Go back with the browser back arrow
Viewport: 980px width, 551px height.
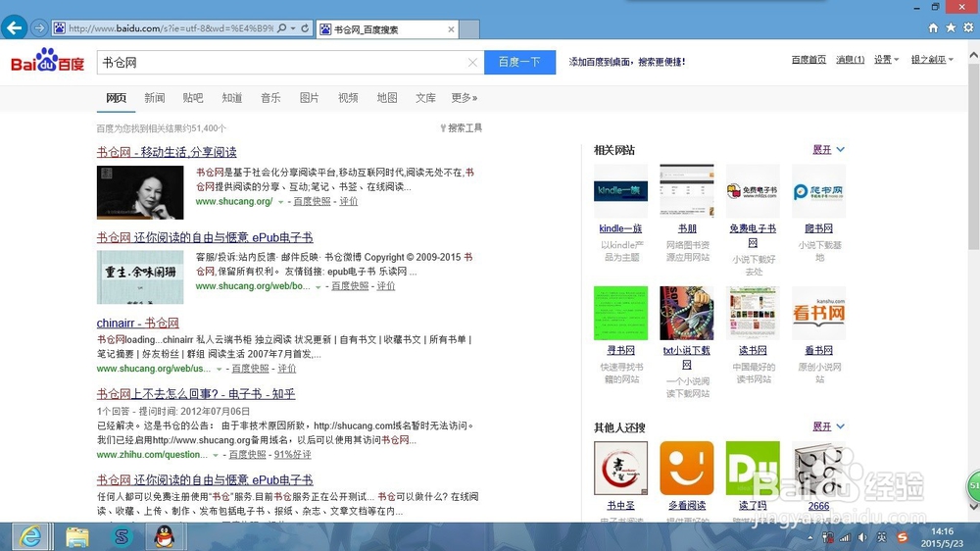15,27
